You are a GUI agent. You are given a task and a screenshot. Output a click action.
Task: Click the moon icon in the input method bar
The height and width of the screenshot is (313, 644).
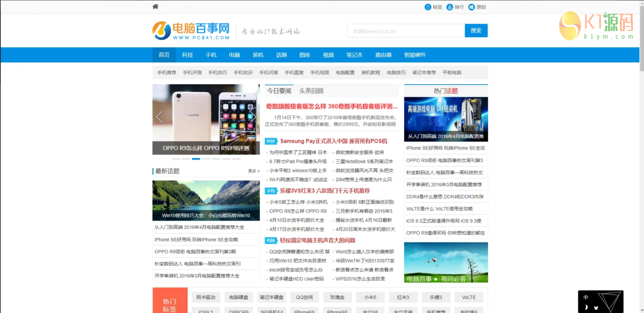tap(586, 307)
